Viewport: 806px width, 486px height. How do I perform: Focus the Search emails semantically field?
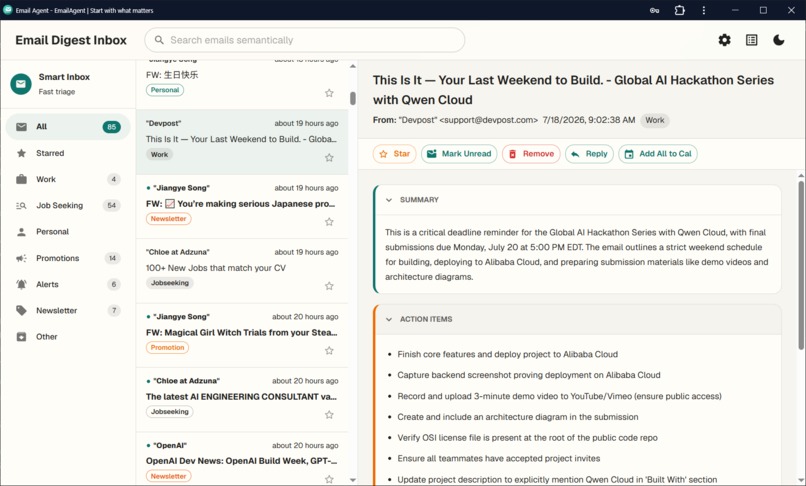pyautogui.click(x=304, y=40)
